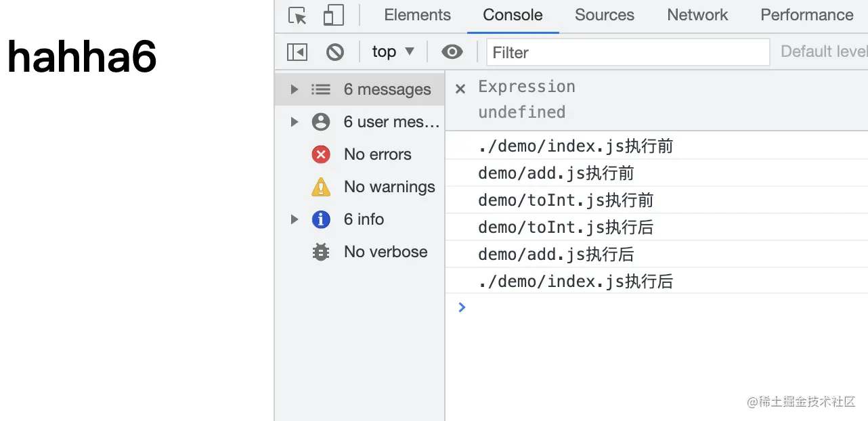
Task: Focus the console Filter input field
Action: [628, 52]
